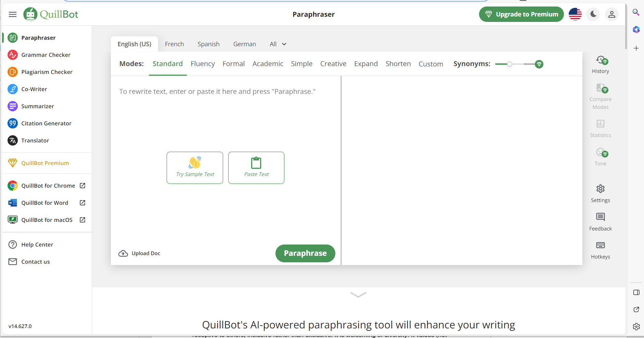Image resolution: width=644 pixels, height=338 pixels.
Task: Click the Feedback icon
Action: tap(600, 217)
